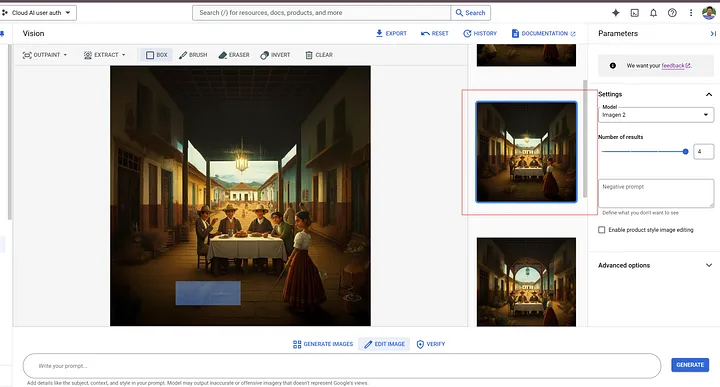Open the help question-mark icon
The width and height of the screenshot is (720, 387).
click(672, 13)
